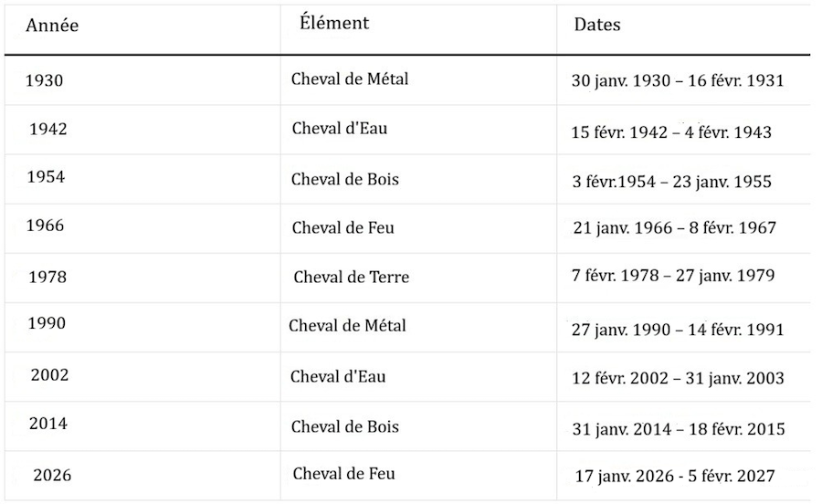
Task: Click the Élément column header
Action: [x=334, y=23]
